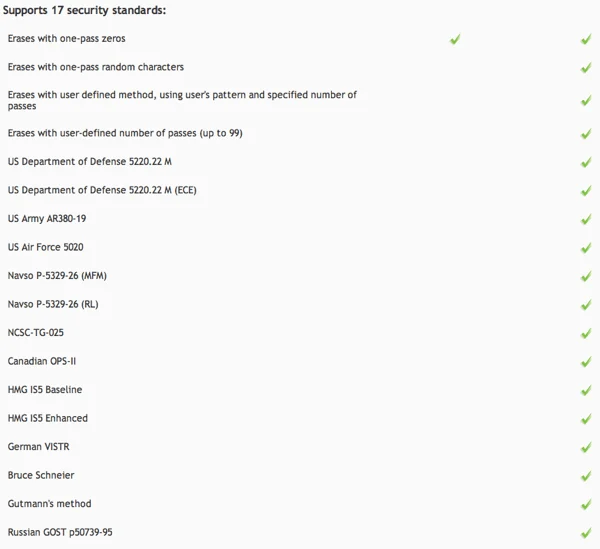The width and height of the screenshot is (600, 549).
Task: Click the checkmark beside Bruce Schneier
Action: 586,476
